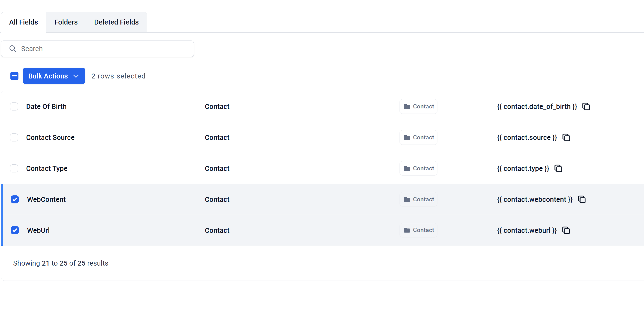Click the folder icon in WebUrl's badge
This screenshot has width=644, height=326.
pos(407,230)
